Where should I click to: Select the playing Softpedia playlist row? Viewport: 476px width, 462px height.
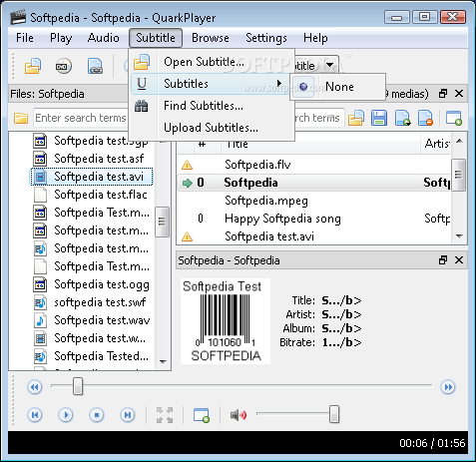click(313, 183)
